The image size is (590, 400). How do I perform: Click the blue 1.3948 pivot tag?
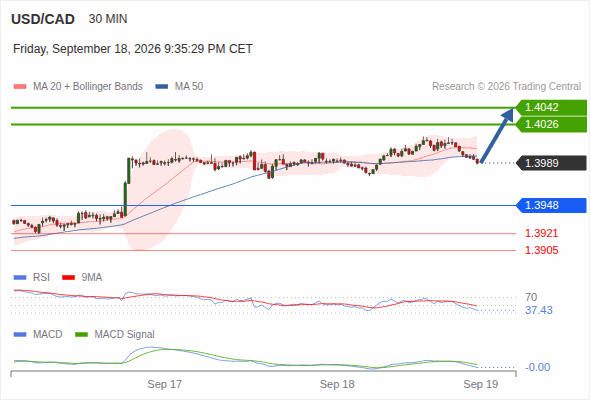click(x=551, y=205)
